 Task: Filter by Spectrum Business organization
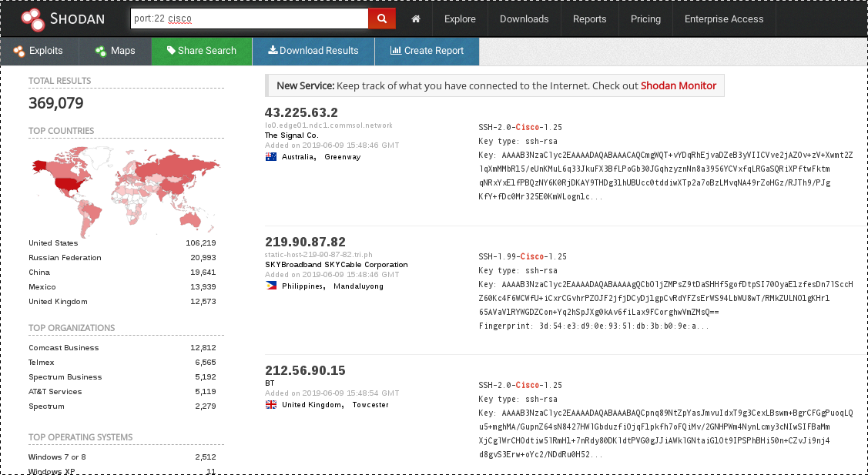[65, 377]
